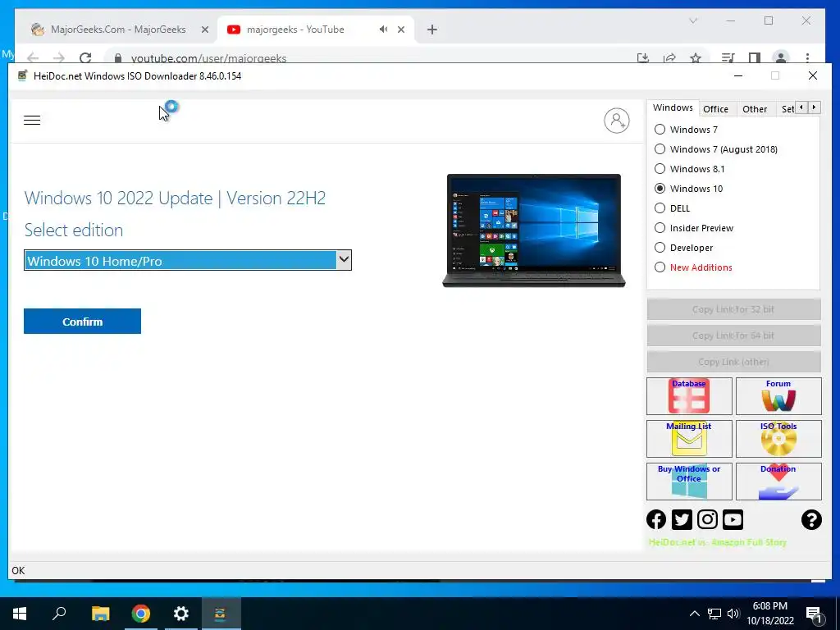This screenshot has height=630, width=840.
Task: Select the DELL radio option
Action: (x=673, y=208)
